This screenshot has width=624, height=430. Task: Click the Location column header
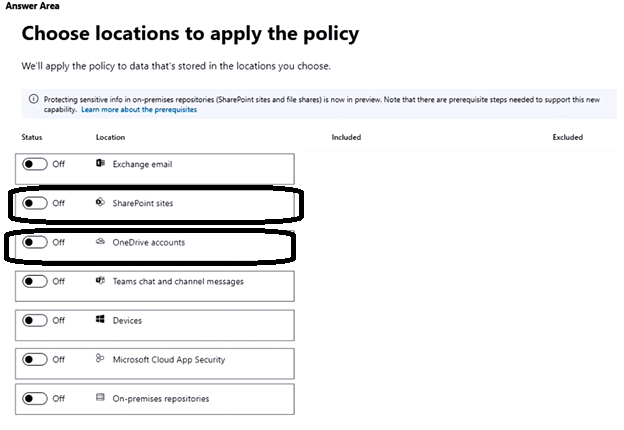(x=110, y=137)
